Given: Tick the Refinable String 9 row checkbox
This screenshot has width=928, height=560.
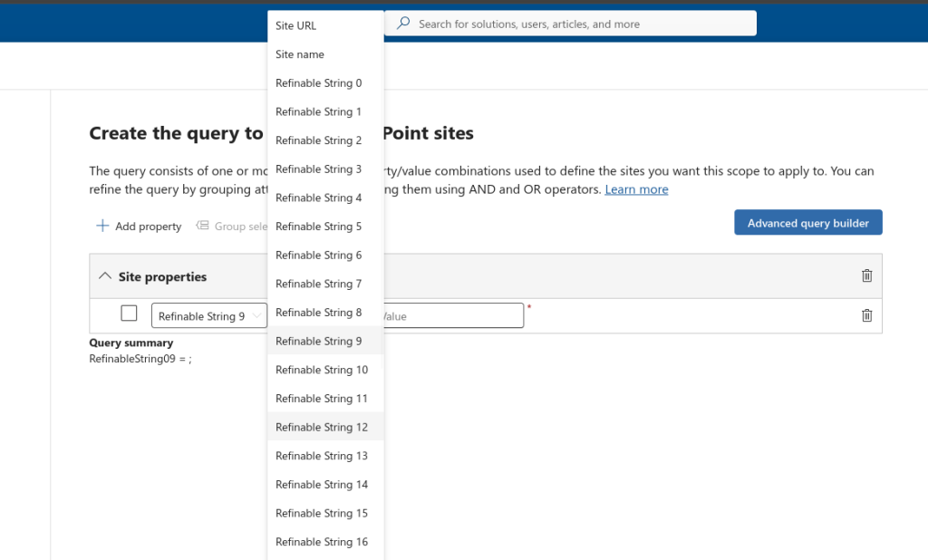Looking at the screenshot, I should click(x=129, y=314).
